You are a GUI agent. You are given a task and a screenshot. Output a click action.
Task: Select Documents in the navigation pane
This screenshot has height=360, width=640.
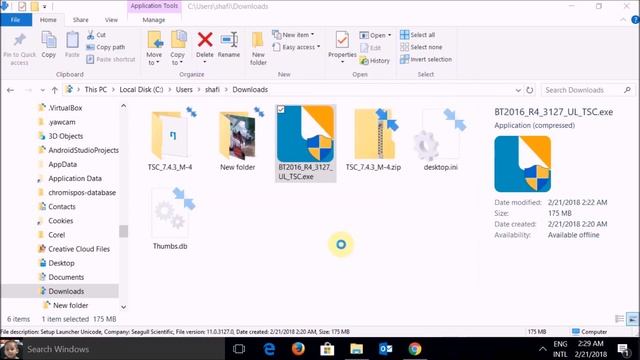(x=66, y=277)
